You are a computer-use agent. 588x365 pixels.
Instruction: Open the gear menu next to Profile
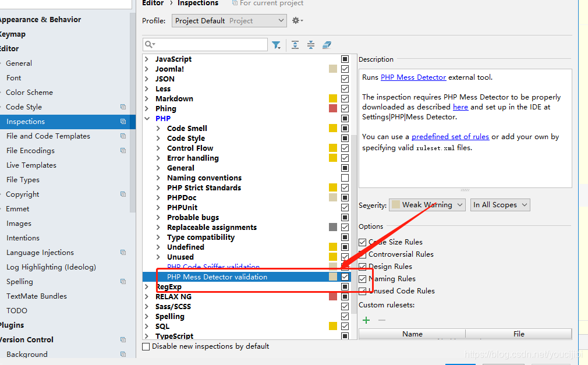coord(296,20)
